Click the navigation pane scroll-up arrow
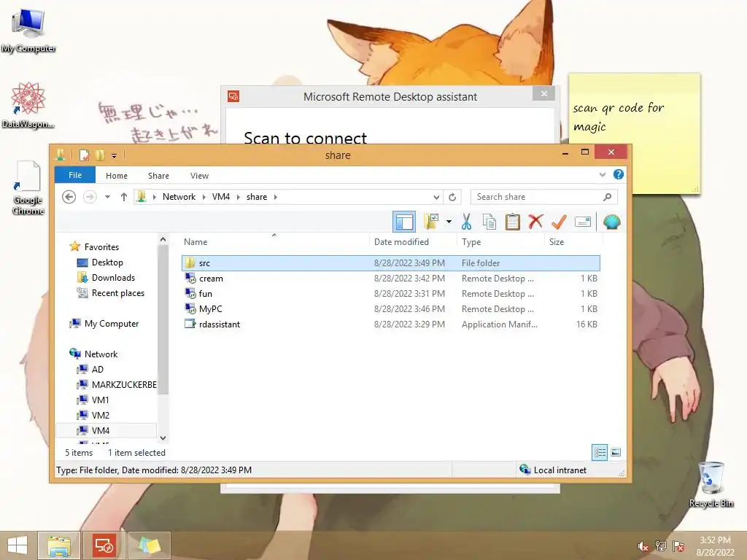Screen dimensions: 747x560 pos(163,239)
